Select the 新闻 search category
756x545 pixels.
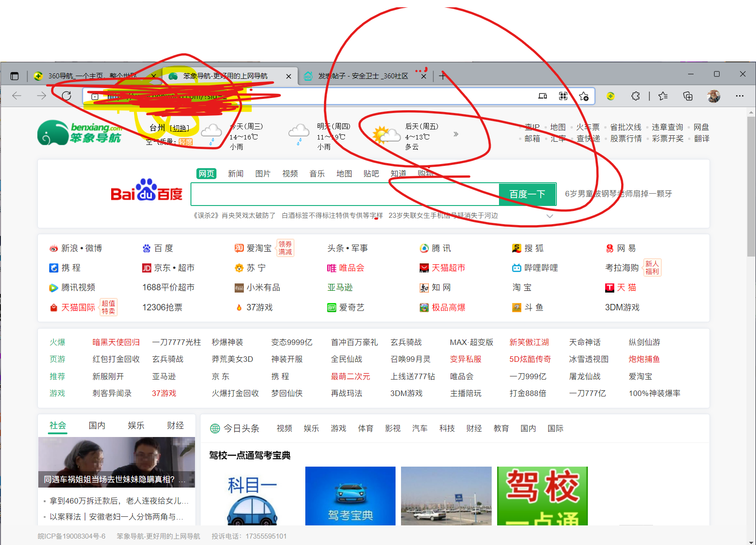coord(236,174)
